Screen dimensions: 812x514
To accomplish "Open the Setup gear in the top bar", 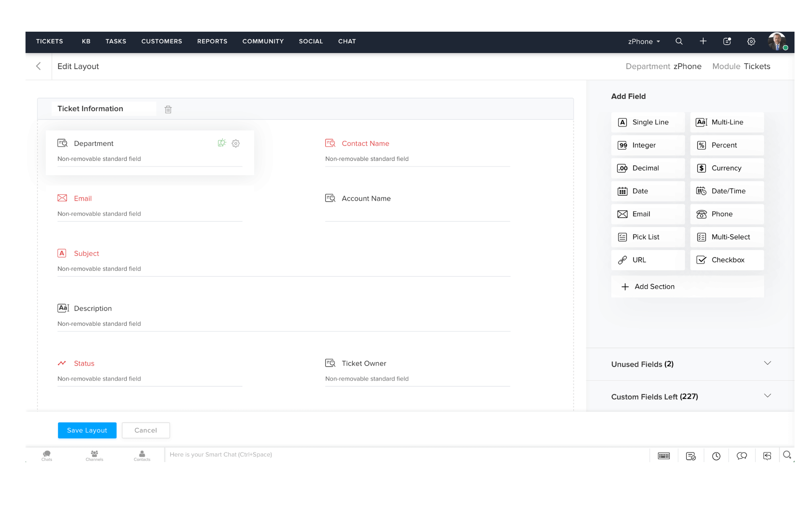I will [751, 41].
